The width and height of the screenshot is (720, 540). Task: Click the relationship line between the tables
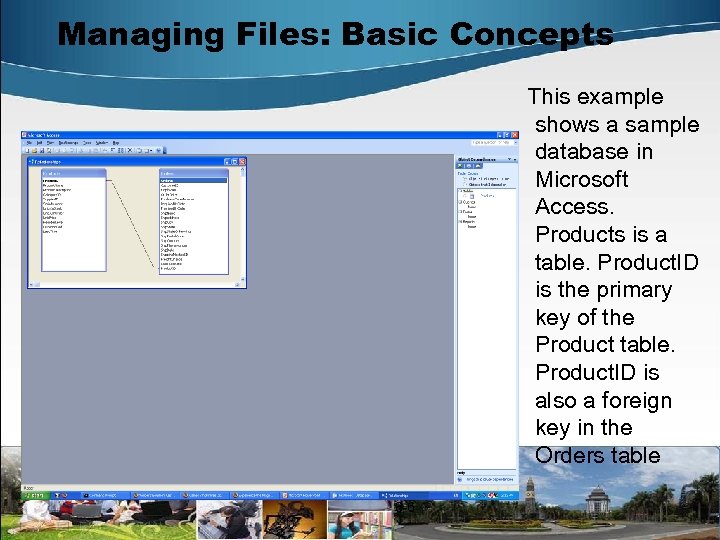[133, 225]
